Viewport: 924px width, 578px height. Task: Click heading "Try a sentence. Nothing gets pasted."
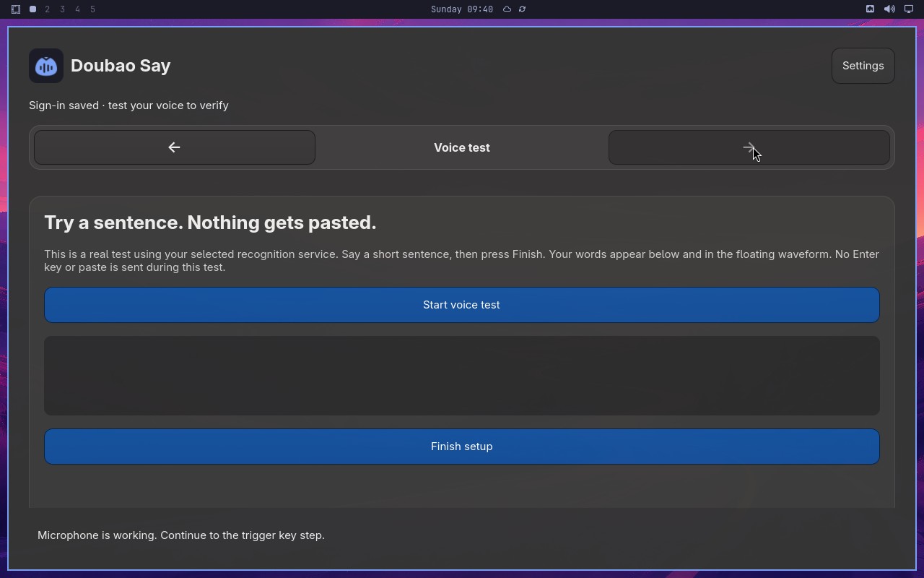[x=210, y=223]
